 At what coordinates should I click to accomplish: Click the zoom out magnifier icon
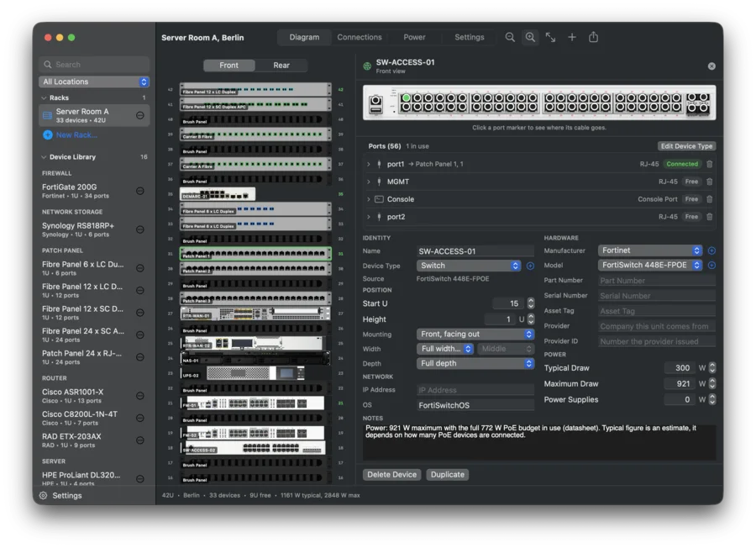pos(510,37)
